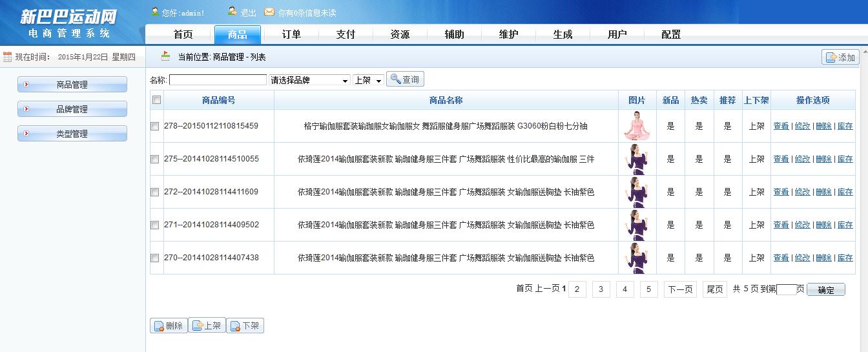Open the 用户 navigation tab
This screenshot has height=352, width=868.
point(617,34)
